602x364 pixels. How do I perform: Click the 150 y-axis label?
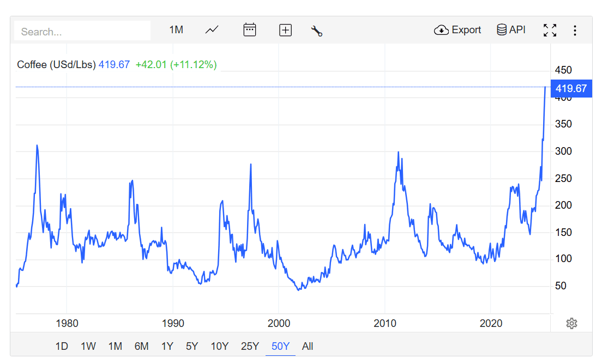point(563,233)
